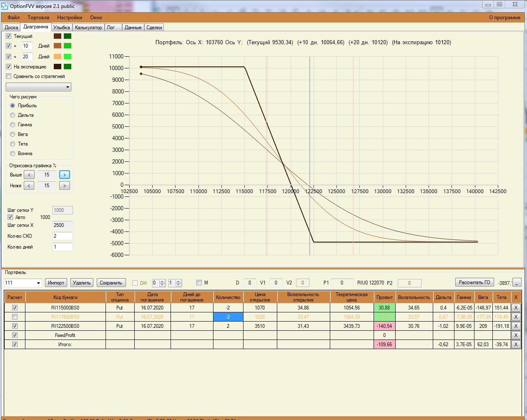Click the Импорт button

(x=56, y=283)
